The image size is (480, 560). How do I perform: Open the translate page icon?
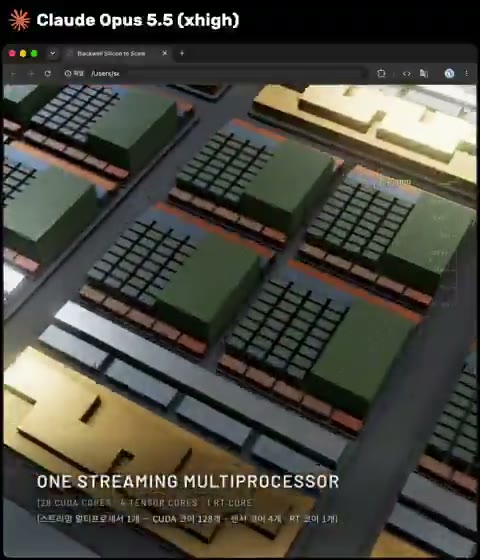click(x=424, y=74)
